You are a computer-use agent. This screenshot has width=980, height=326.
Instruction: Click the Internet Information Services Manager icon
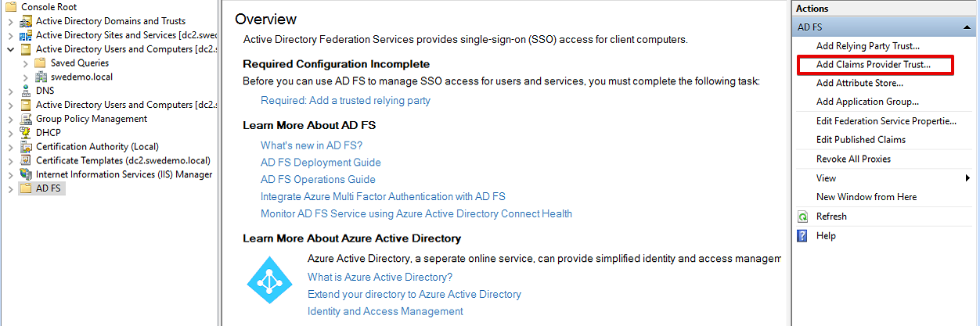click(26, 175)
